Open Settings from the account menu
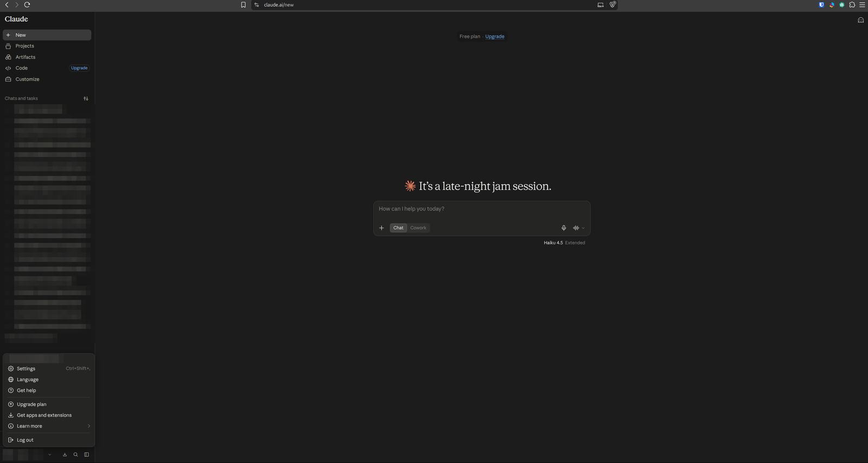This screenshot has width=868, height=463. pyautogui.click(x=49, y=369)
